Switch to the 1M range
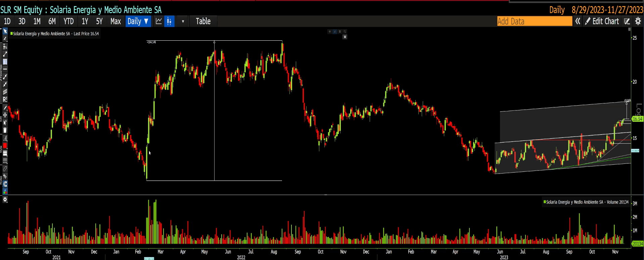 click(37, 21)
